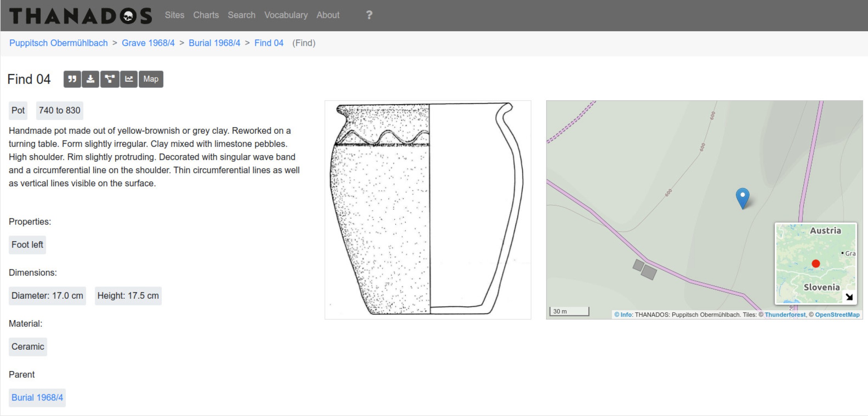Open the Charts menu
The width and height of the screenshot is (868, 416).
point(206,15)
